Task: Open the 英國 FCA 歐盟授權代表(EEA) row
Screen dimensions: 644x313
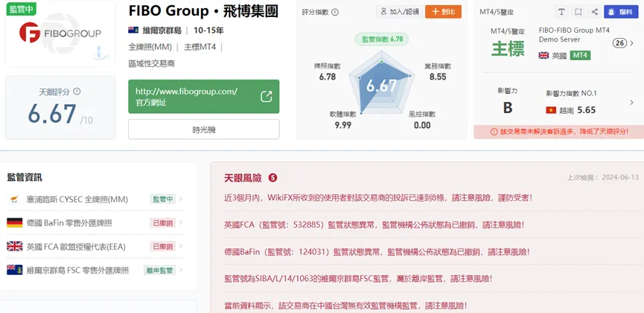Action: [95, 246]
